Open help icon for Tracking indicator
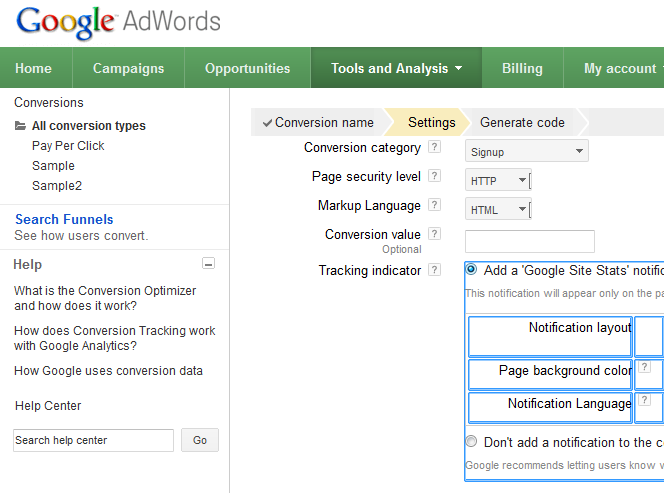Viewport: 664px width, 493px height. pyautogui.click(x=434, y=270)
